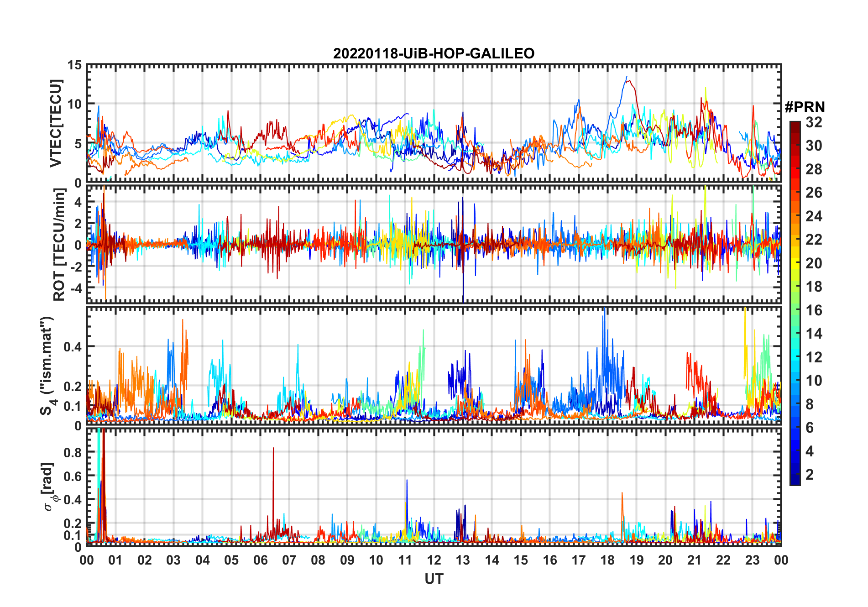Viewport: 868px width, 607px height.
Task: Click colorbar tick label 22
Action: (814, 240)
